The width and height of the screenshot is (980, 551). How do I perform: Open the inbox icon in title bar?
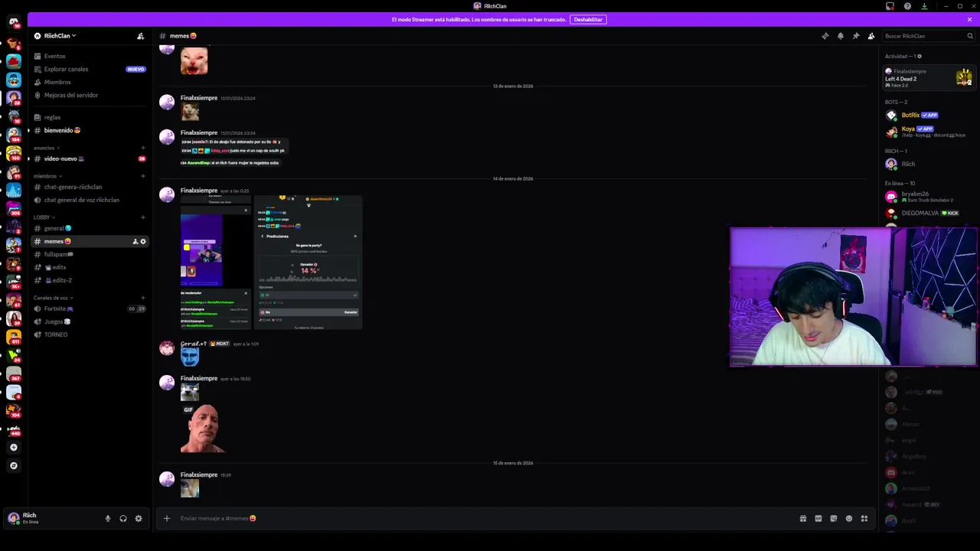click(890, 6)
